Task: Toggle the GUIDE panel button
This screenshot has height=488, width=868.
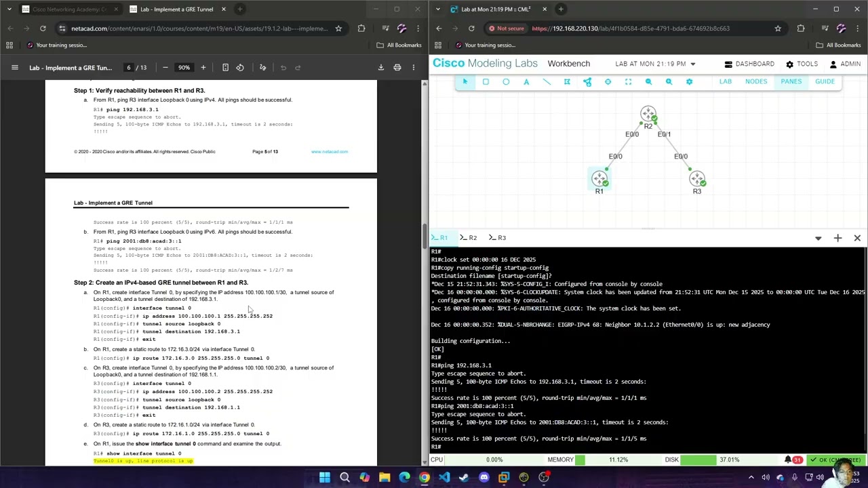Action: click(825, 81)
